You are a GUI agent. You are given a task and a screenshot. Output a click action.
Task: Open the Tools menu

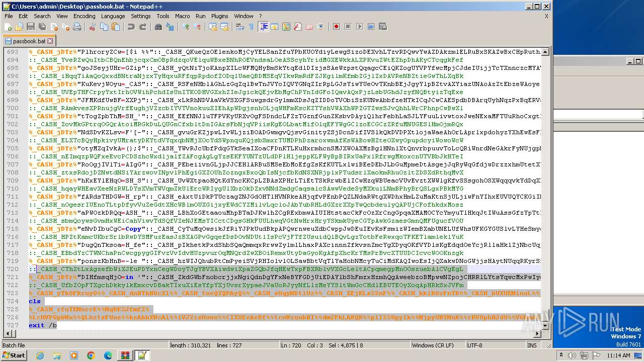163,16
